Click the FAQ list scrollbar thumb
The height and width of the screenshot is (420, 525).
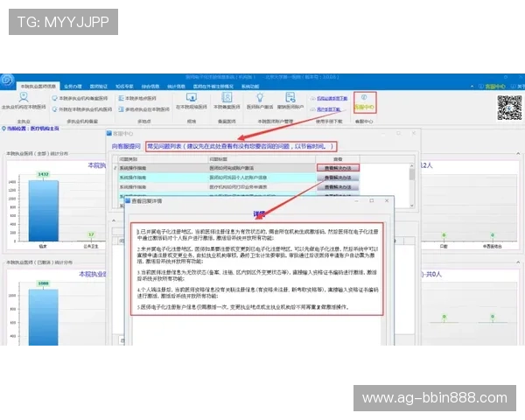point(412,174)
